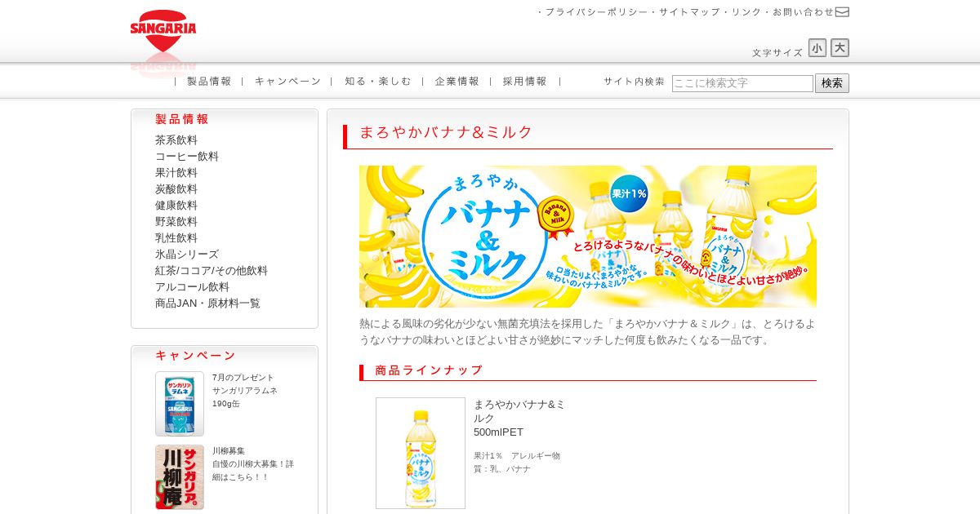Select 乳性飲料 in sidebar
This screenshot has width=980, height=514.
click(176, 238)
